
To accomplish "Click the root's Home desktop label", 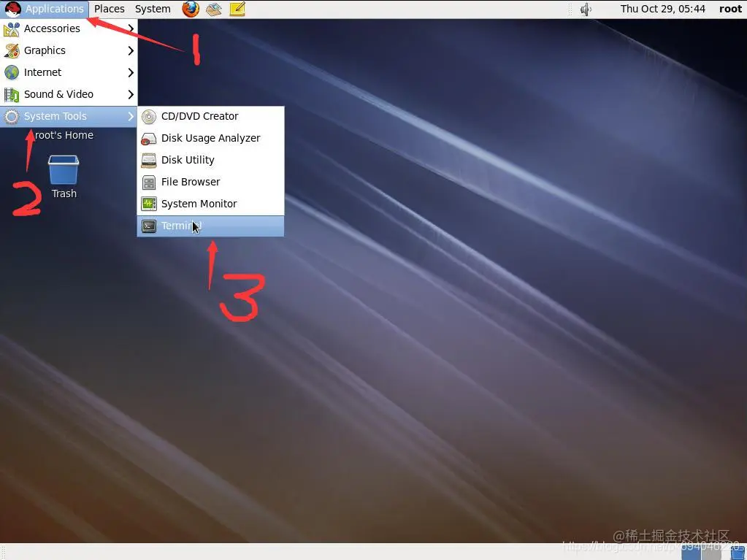I will tap(64, 135).
